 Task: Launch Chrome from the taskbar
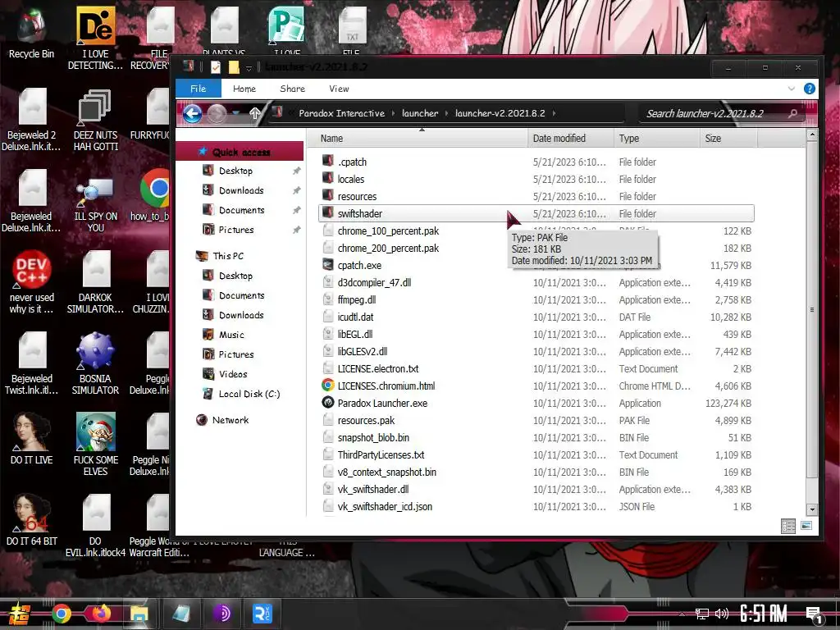[61, 614]
